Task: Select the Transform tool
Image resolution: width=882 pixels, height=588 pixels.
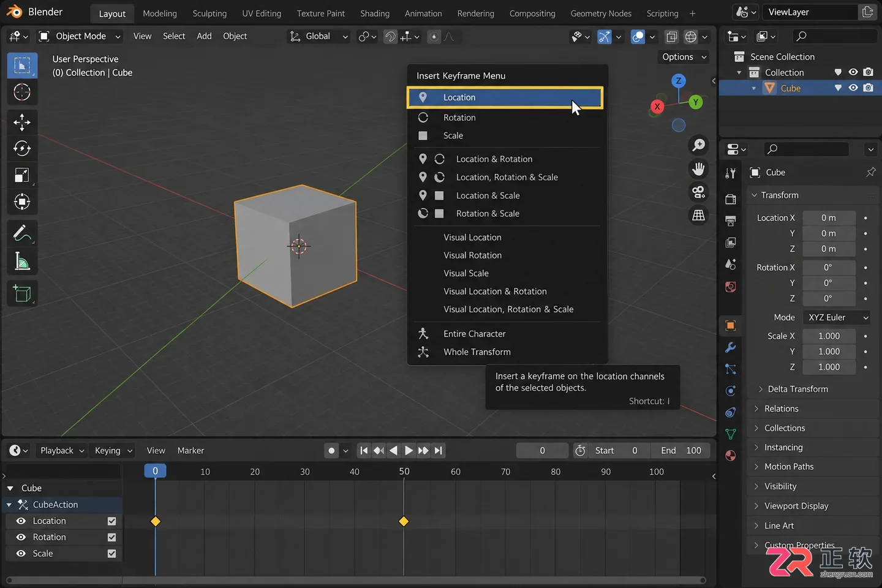Action: tap(22, 202)
